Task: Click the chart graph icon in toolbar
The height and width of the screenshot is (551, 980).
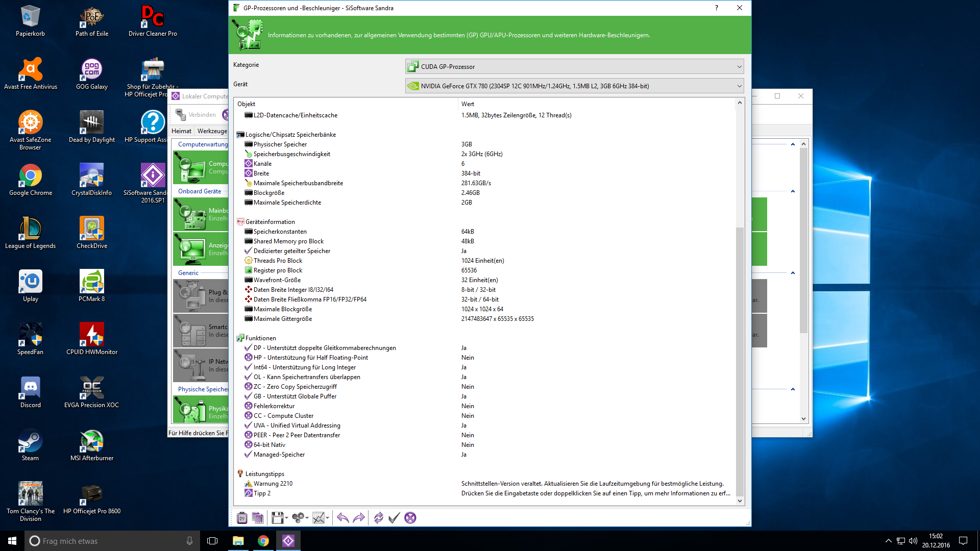Action: (x=318, y=518)
